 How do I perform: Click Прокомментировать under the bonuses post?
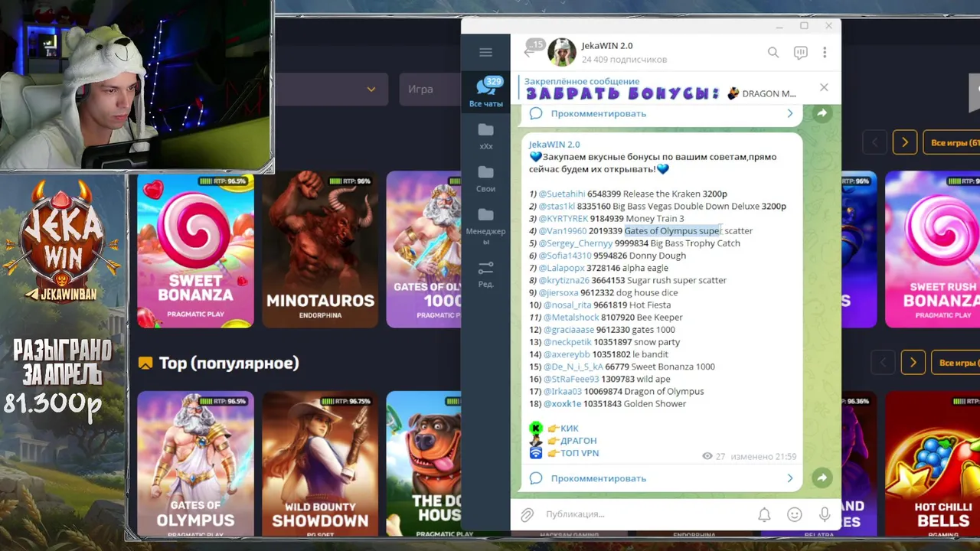[598, 478]
